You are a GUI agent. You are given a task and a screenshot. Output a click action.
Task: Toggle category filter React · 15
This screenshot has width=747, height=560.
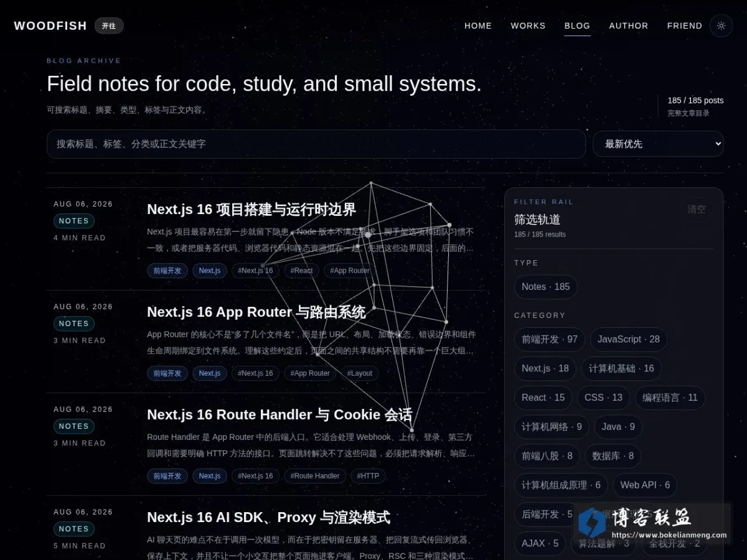543,398
